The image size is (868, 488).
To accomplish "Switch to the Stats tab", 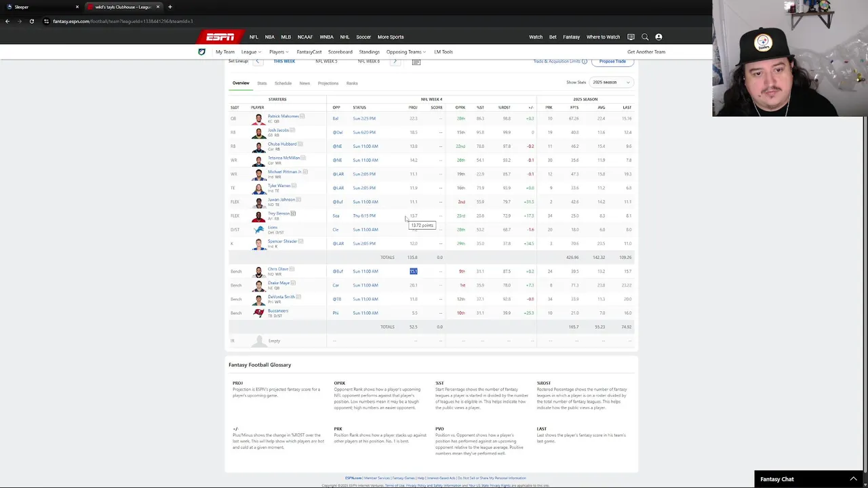I will tap(262, 83).
